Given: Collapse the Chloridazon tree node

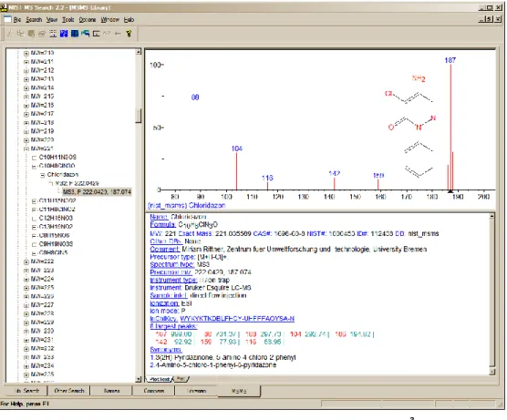Looking at the screenshot, I should click(x=42, y=176).
